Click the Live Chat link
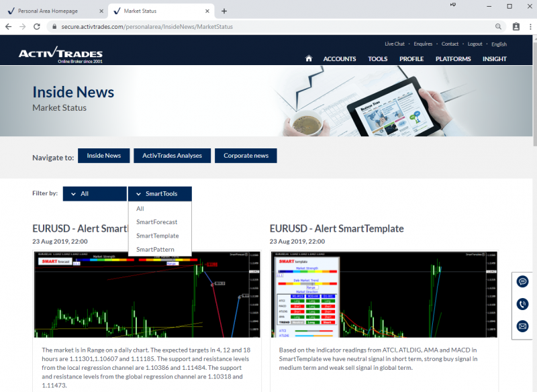 (x=395, y=44)
